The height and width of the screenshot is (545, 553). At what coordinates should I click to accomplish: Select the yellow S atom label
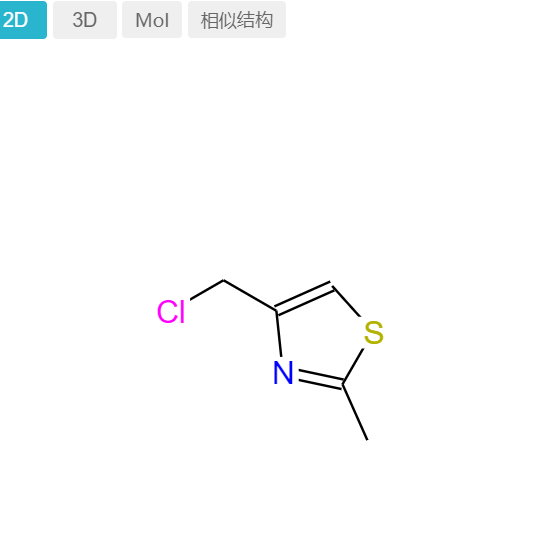point(374,332)
